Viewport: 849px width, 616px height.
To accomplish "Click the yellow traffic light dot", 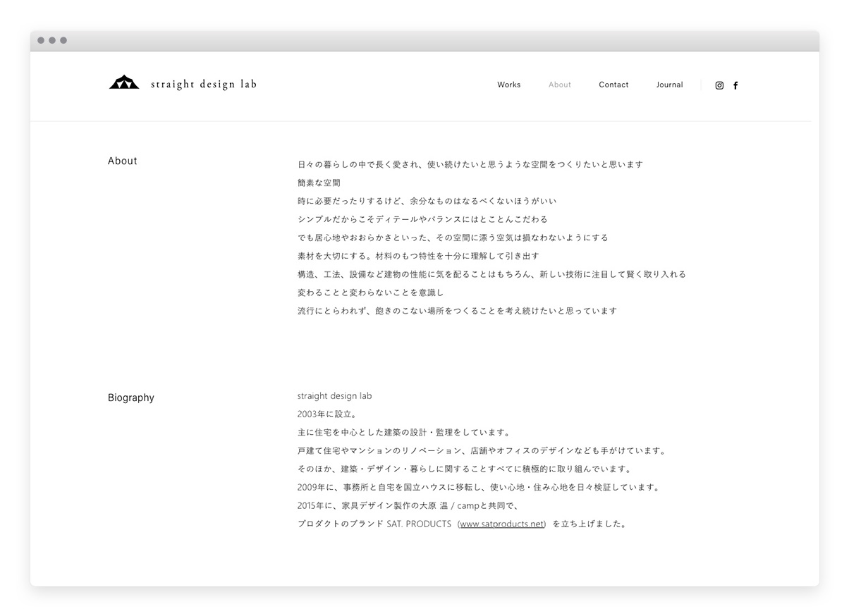I will tap(54, 40).
